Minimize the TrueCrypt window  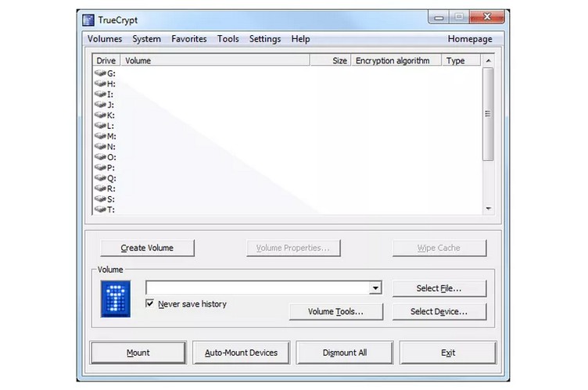click(x=439, y=17)
